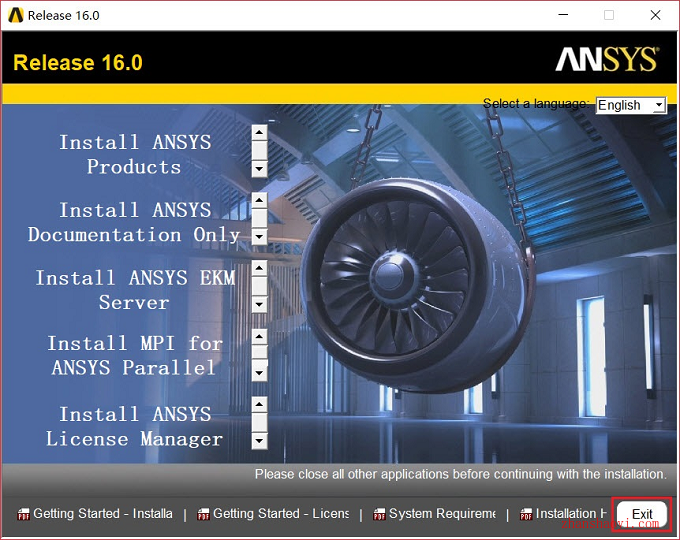
Task: Click the Exit button
Action: click(642, 514)
